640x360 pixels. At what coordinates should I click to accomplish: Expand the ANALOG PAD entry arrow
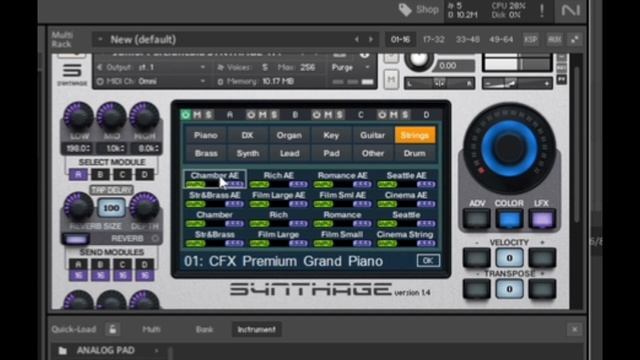click(156, 351)
